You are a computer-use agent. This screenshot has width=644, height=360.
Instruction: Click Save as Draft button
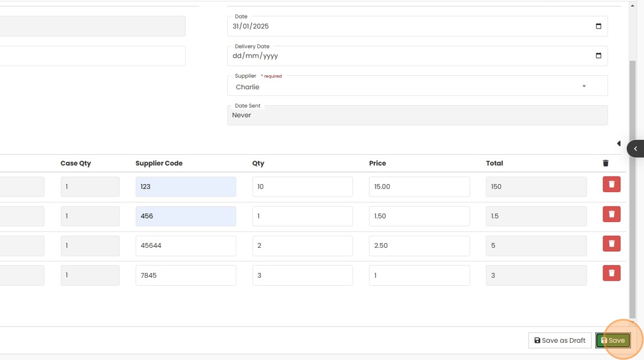pos(559,340)
